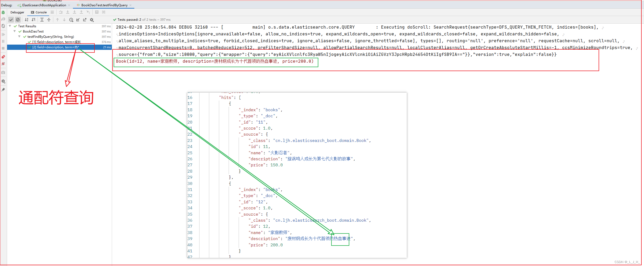
Task: Toggle Sort by Duration icon
Action: pyautogui.click(x=33, y=20)
